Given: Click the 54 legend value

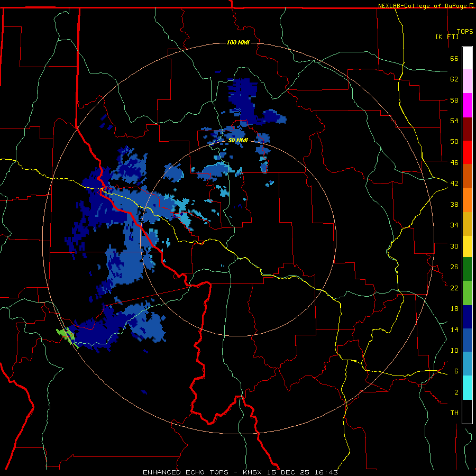Looking at the screenshot, I should click(454, 121).
